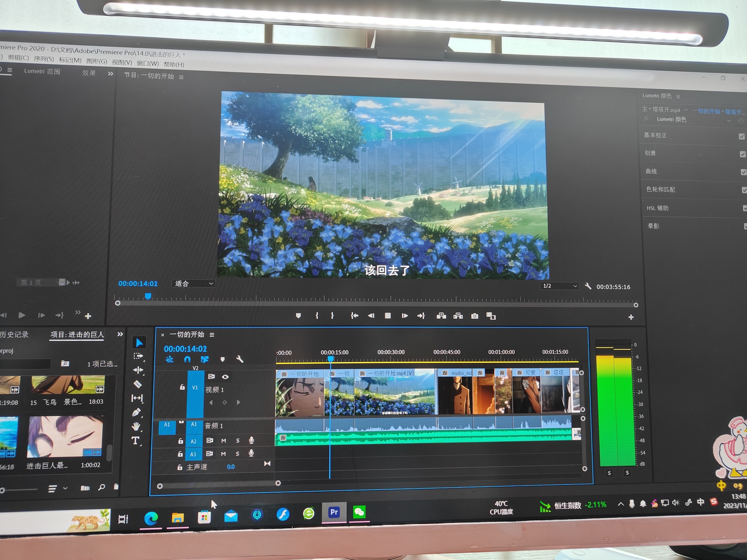This screenshot has width=747, height=560.
Task: Click Mark In button
Action: [x=317, y=316]
